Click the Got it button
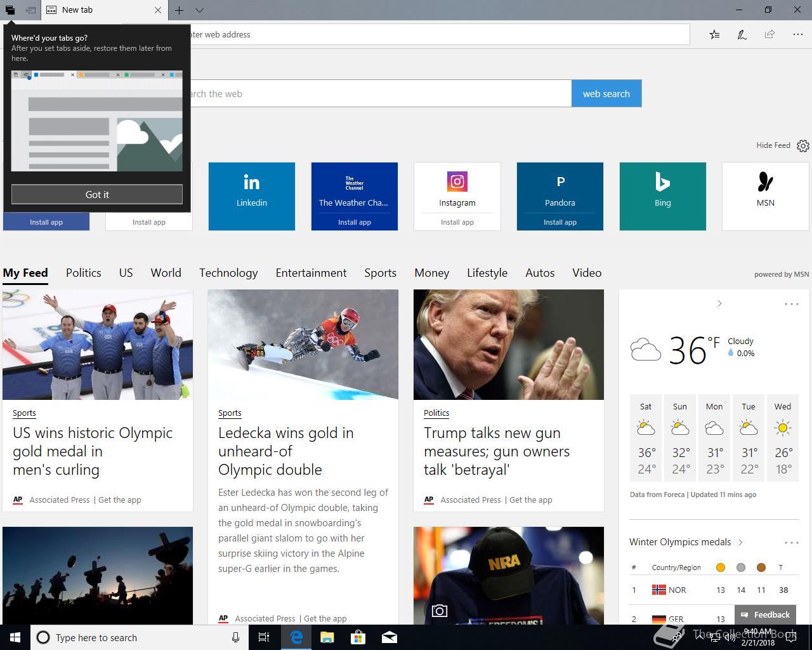This screenshot has width=812, height=650. [97, 194]
